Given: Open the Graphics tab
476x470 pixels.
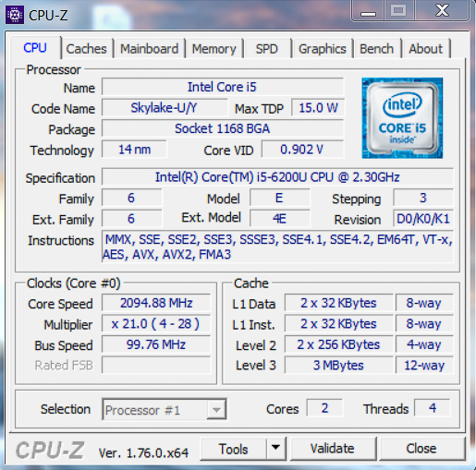Looking at the screenshot, I should (x=323, y=49).
